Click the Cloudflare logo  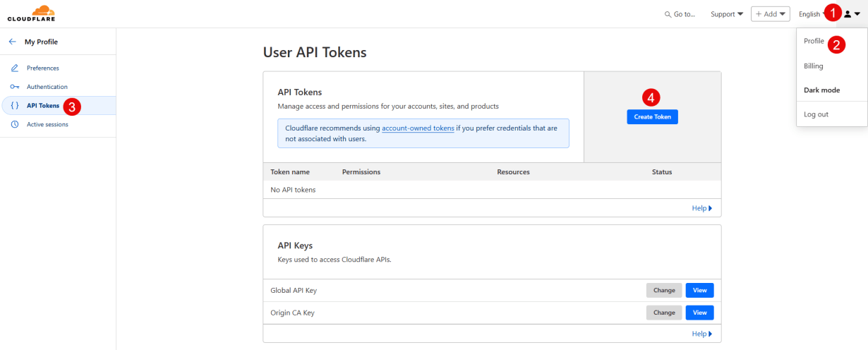(31, 13)
